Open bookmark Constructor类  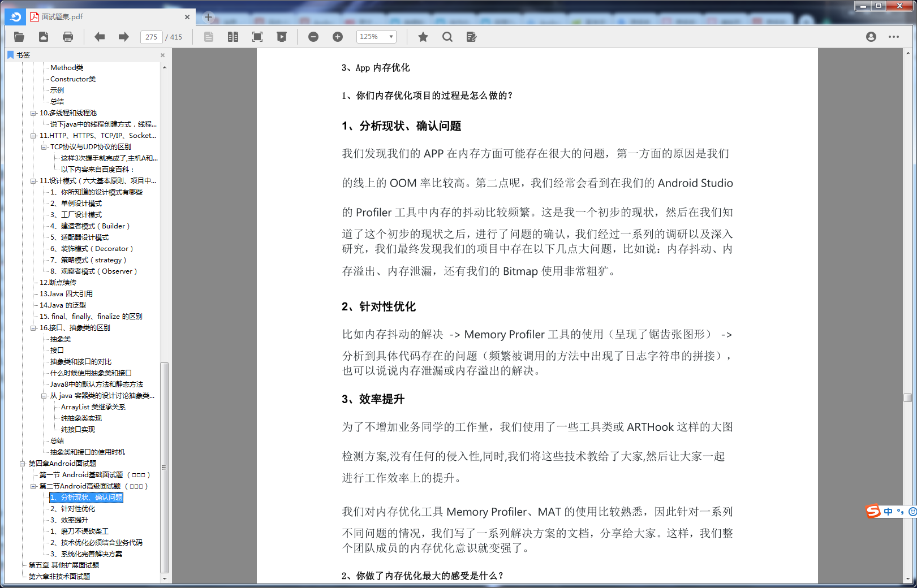pos(73,79)
